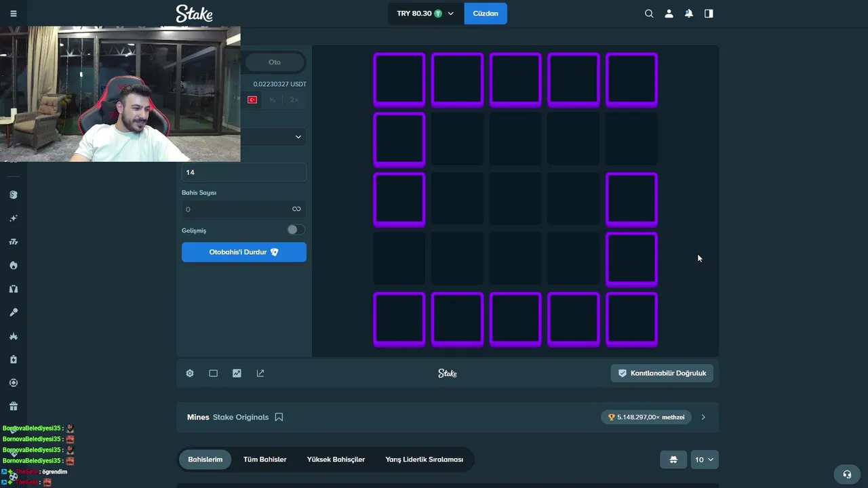Expand the chevron beside methzei record
The height and width of the screenshot is (488, 868).
pos(703,418)
